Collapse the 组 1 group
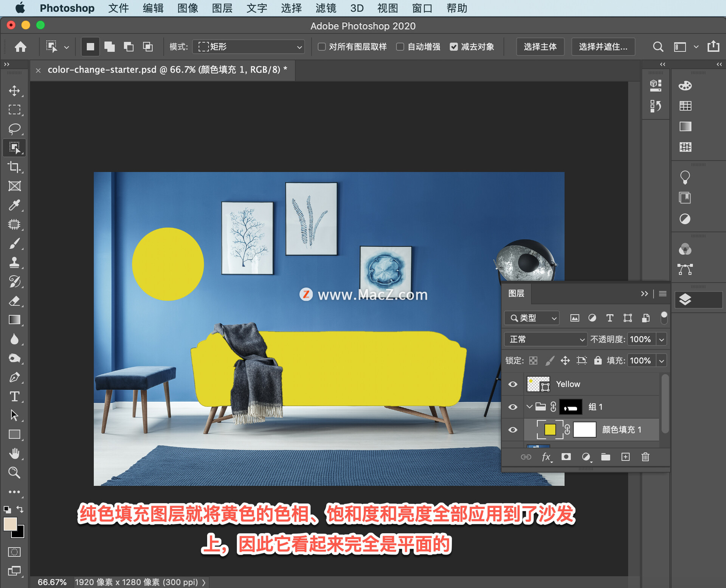 (x=529, y=407)
